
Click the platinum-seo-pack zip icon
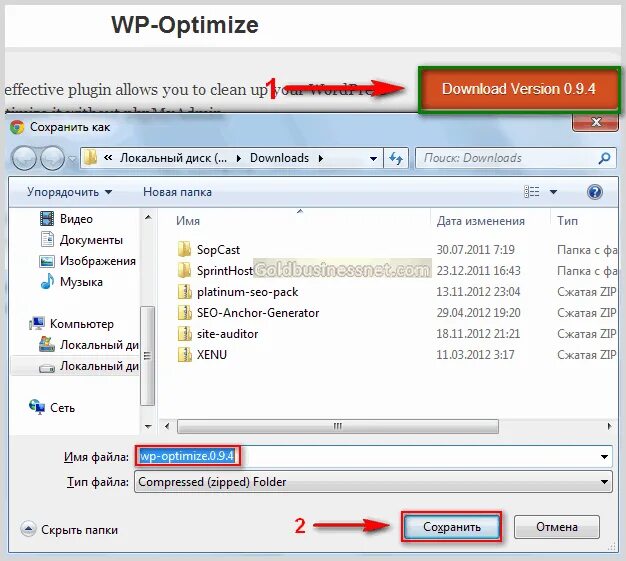point(184,292)
